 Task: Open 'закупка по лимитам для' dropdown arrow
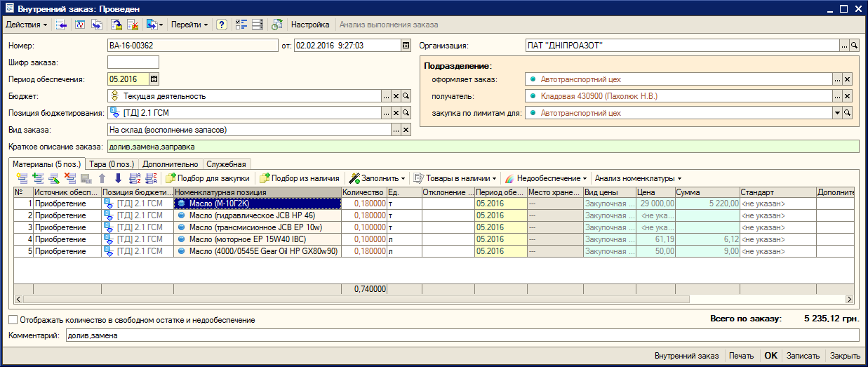[837, 112]
